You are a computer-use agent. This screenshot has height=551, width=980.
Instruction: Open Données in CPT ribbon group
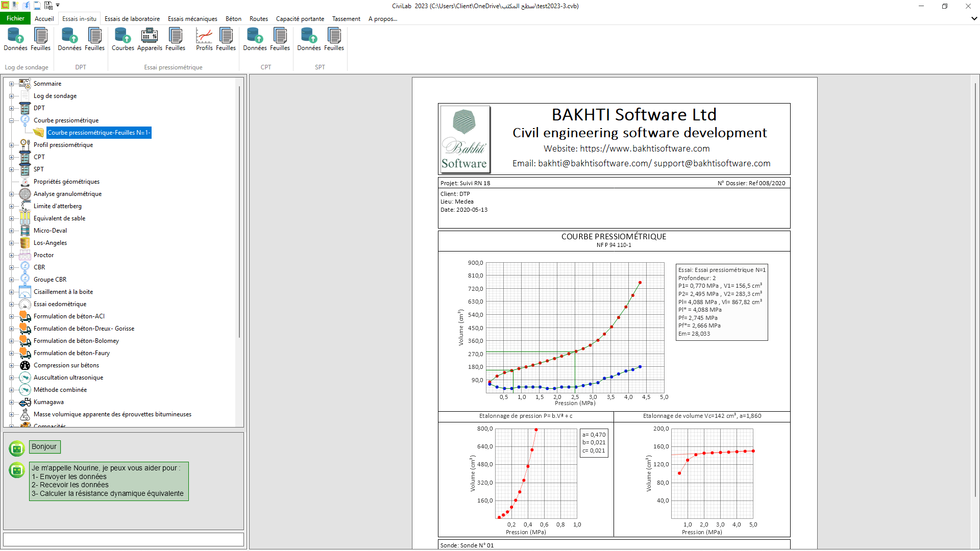tap(255, 39)
